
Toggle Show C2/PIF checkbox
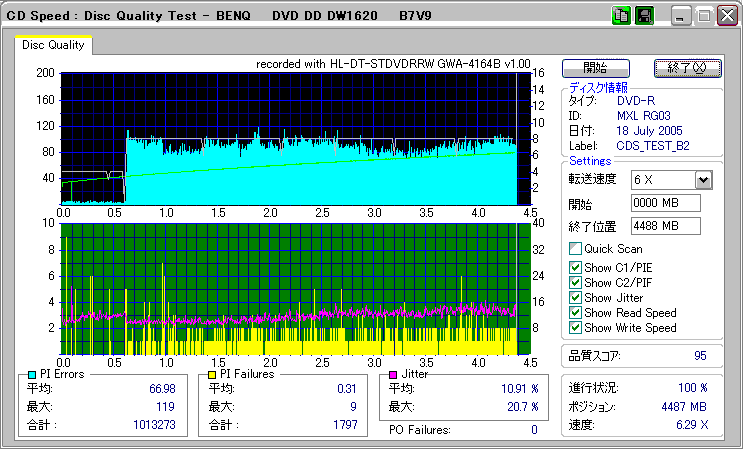coord(575,281)
